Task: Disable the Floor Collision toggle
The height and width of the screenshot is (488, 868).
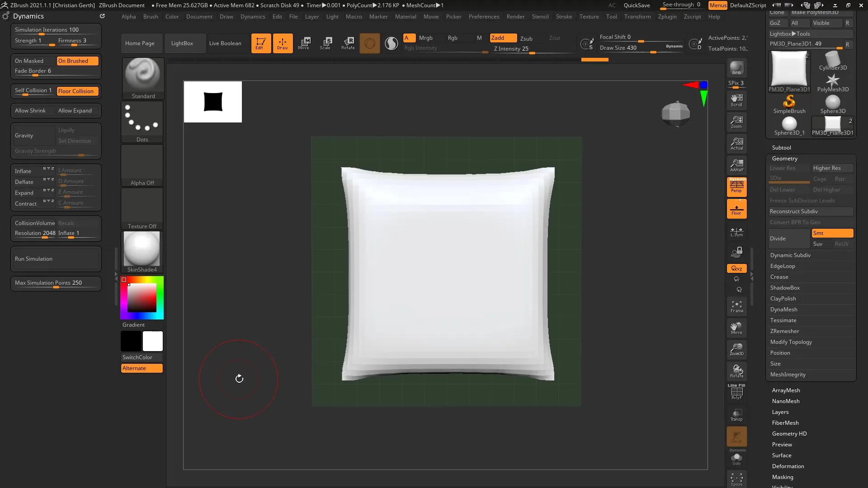Action: [x=77, y=91]
